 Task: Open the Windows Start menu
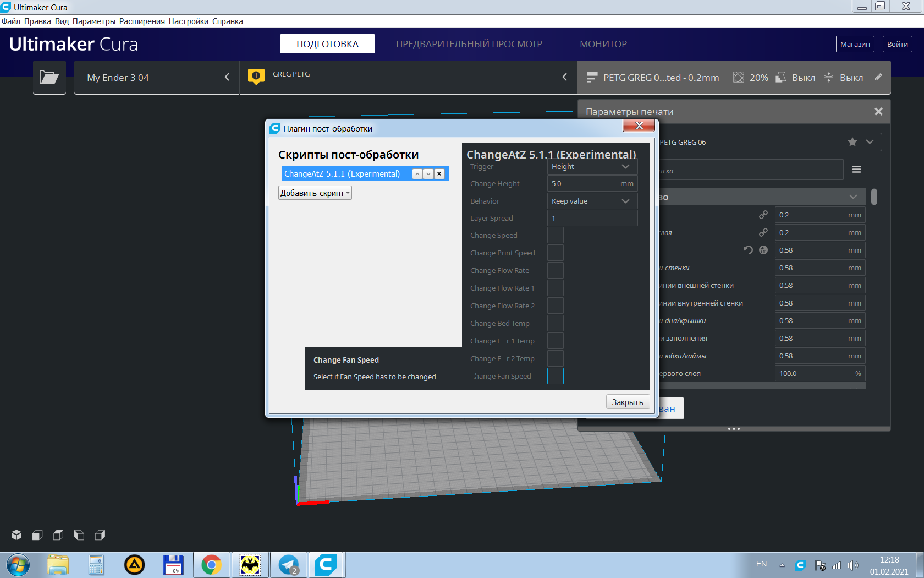18,565
